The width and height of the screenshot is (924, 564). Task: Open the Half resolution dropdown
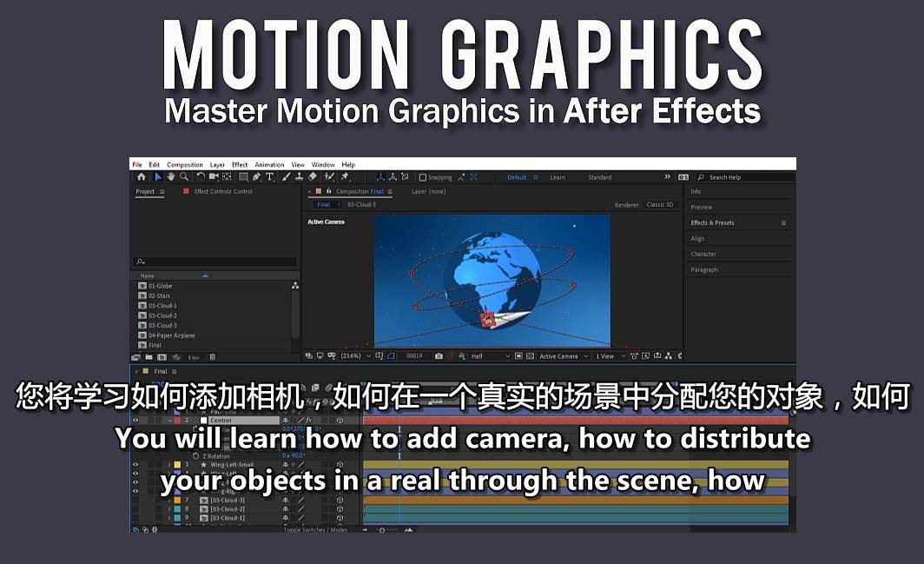point(489,355)
